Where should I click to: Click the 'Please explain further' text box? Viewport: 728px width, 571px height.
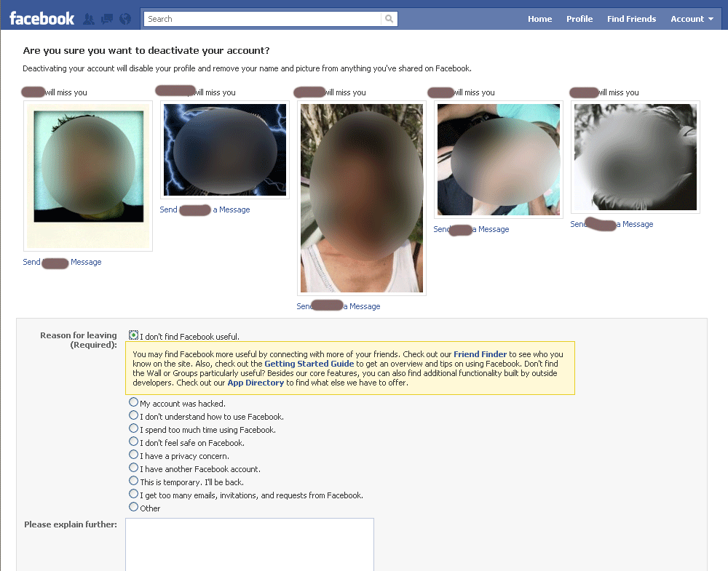249,544
